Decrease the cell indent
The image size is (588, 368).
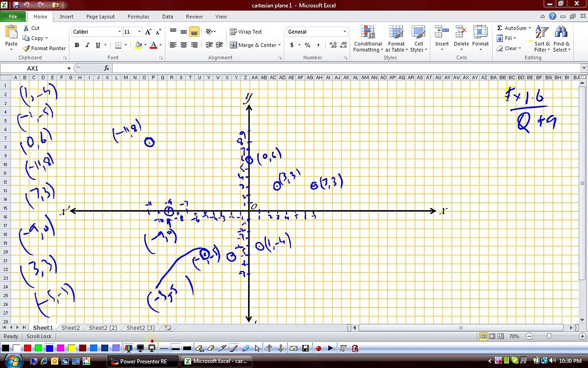click(x=209, y=45)
